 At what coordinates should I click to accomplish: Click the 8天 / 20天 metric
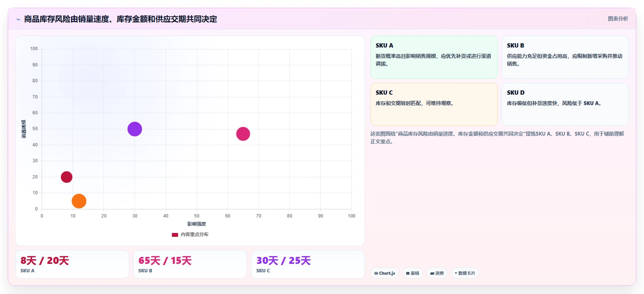(x=45, y=261)
